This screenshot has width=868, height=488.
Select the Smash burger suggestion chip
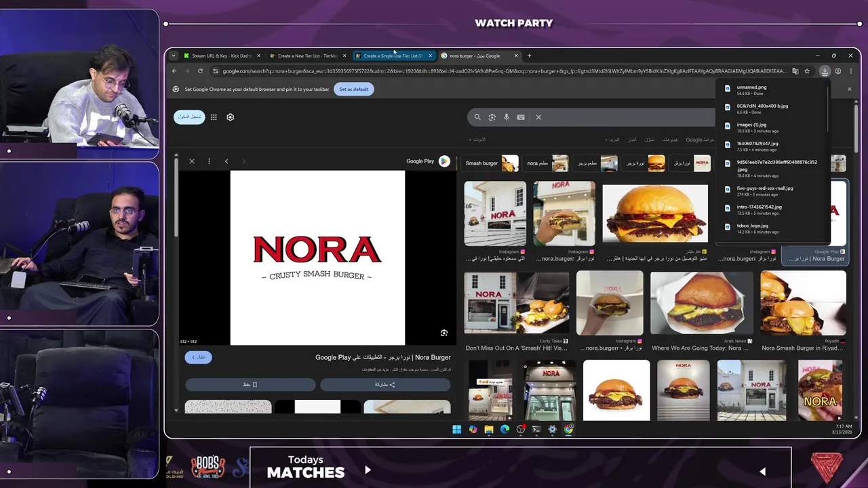tap(492, 163)
